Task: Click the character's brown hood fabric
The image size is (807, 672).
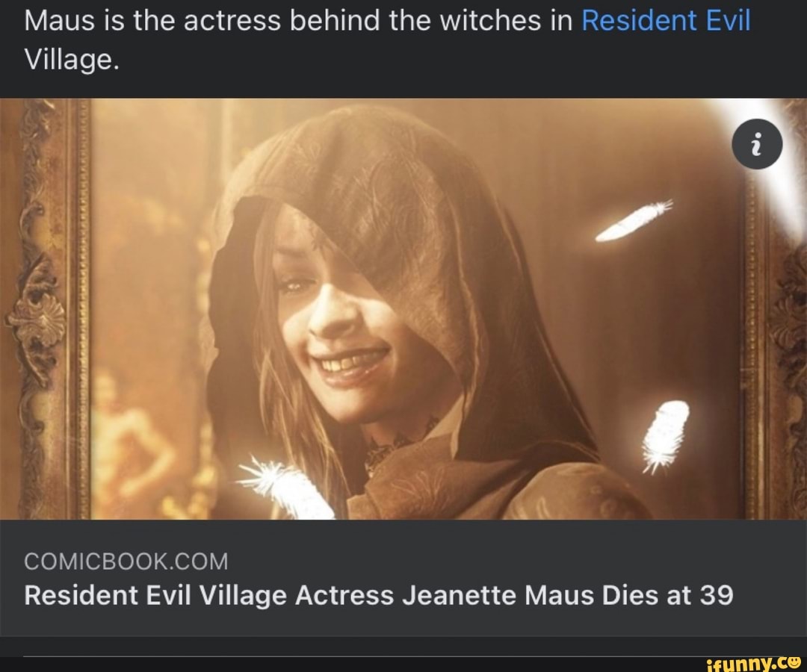Action: click(x=391, y=169)
